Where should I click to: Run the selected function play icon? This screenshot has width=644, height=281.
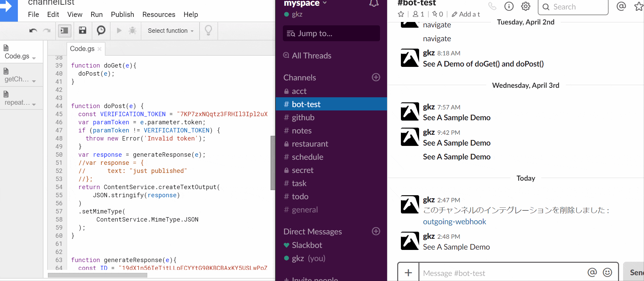click(119, 31)
